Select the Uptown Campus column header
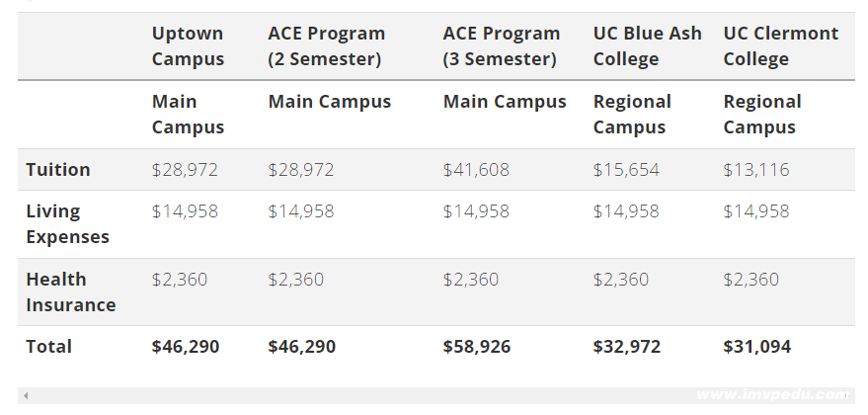 [x=188, y=46]
